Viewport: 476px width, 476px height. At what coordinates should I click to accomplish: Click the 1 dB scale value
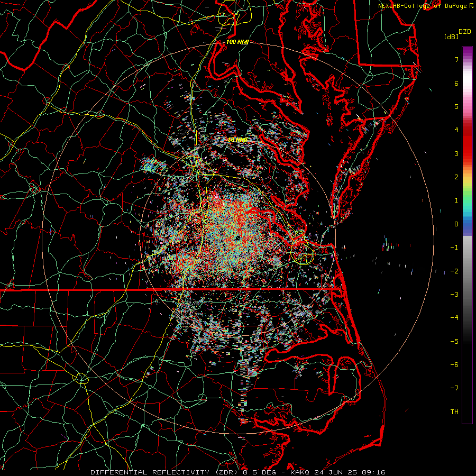click(456, 200)
